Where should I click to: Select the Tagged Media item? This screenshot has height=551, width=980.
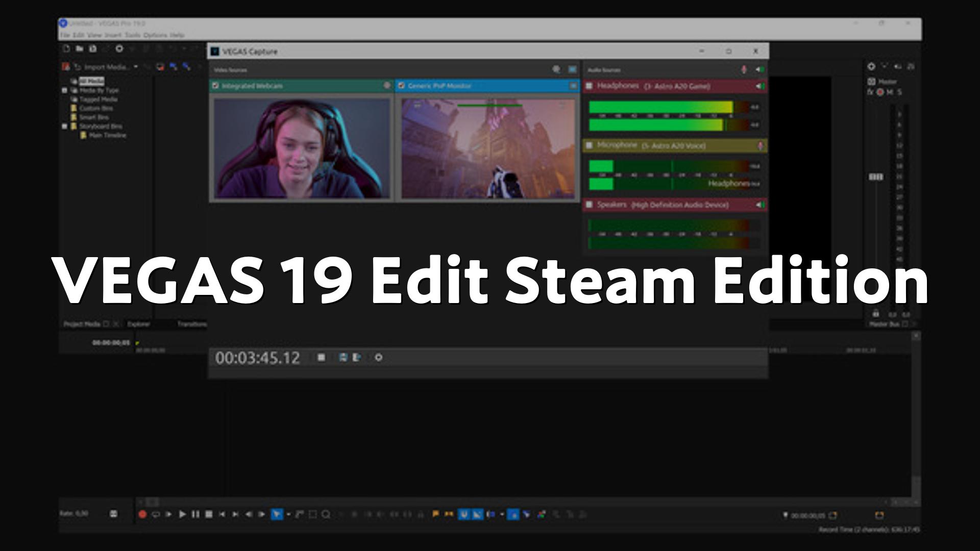point(98,99)
